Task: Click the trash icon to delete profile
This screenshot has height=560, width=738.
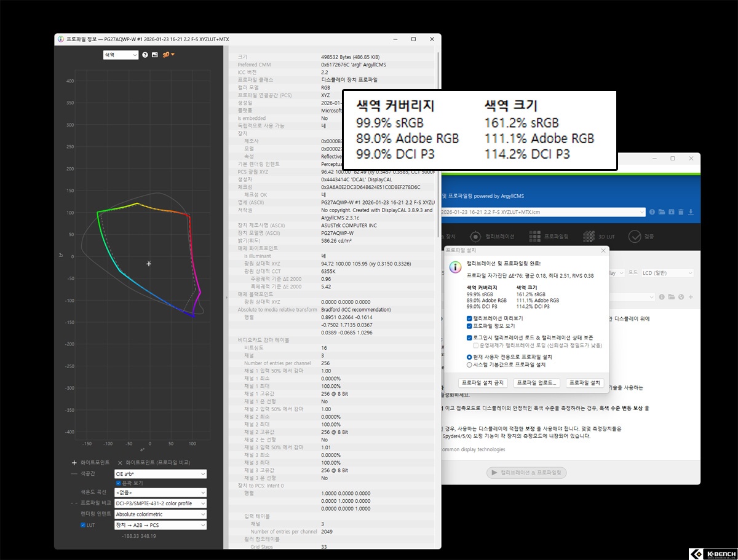Action: [x=680, y=212]
